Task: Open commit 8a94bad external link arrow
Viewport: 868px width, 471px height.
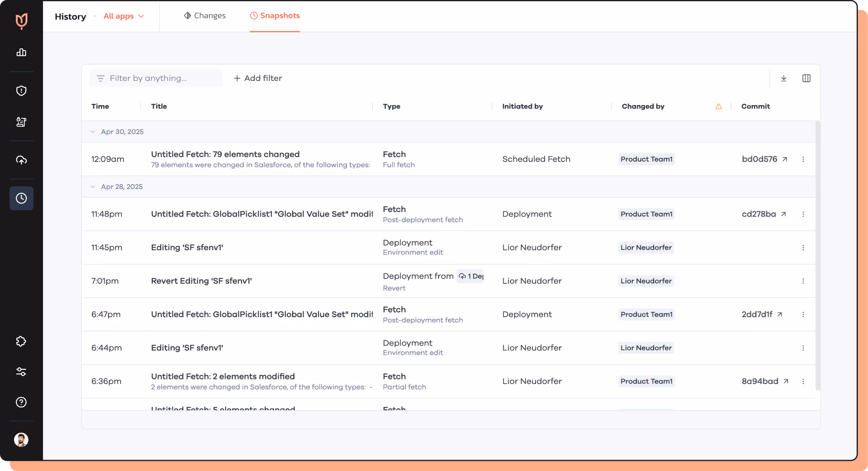Action: [x=786, y=381]
